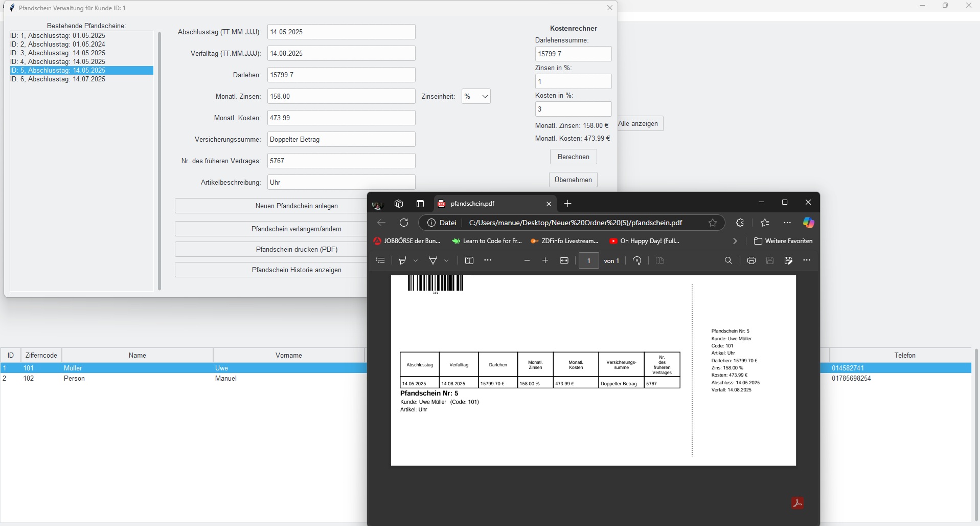
Task: Select Pfandschein ID: 3 in list
Action: tap(82, 53)
